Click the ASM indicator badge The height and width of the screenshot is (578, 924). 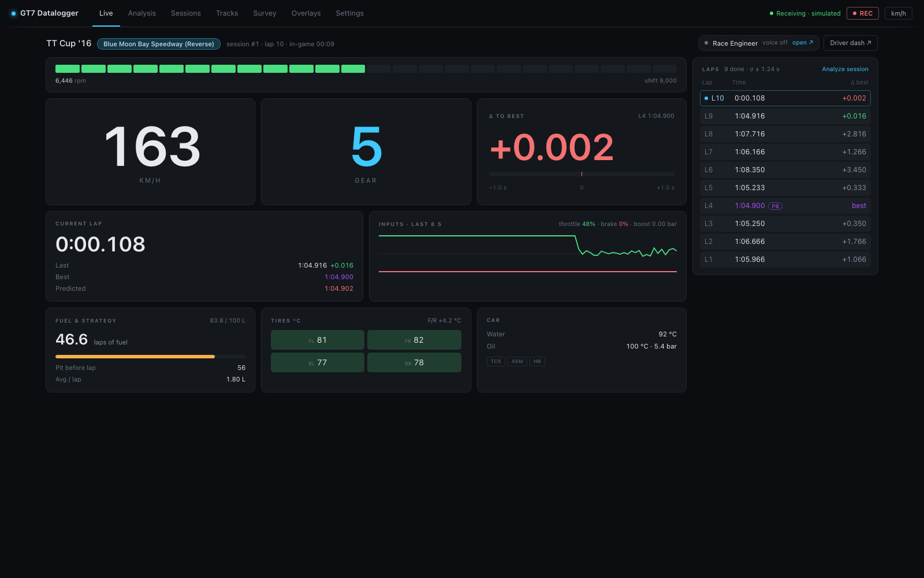pyautogui.click(x=517, y=361)
